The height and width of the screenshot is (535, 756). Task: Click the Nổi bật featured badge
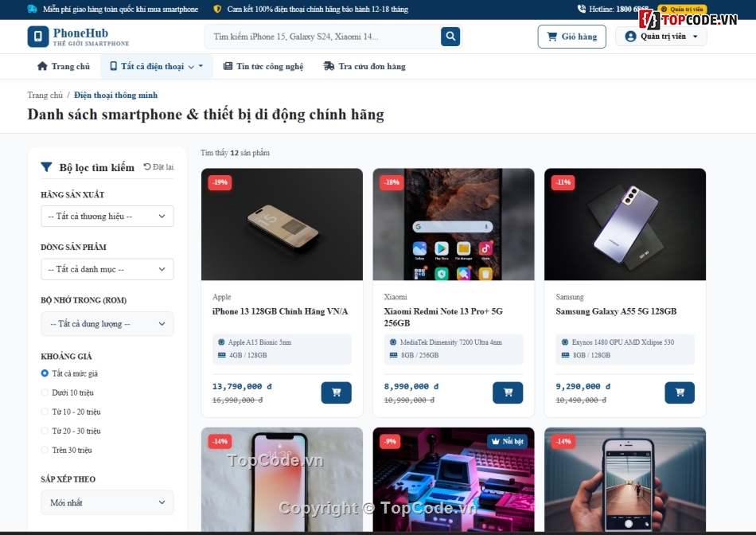[507, 441]
